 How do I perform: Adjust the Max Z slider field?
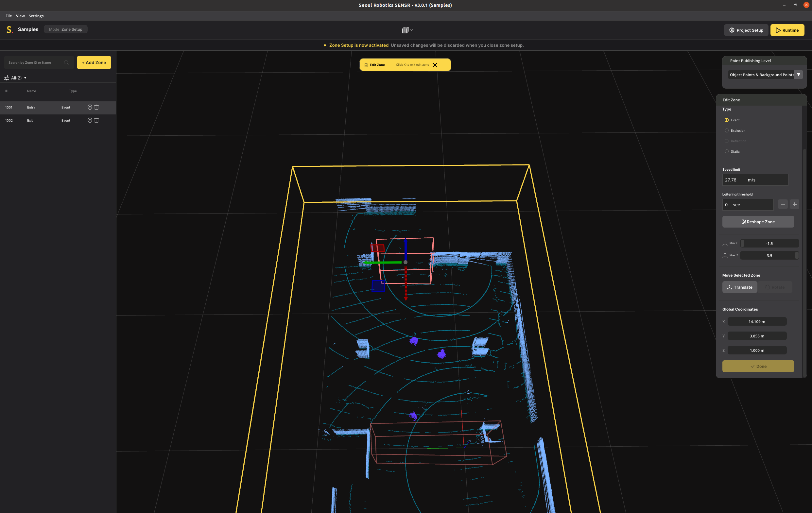(769, 255)
